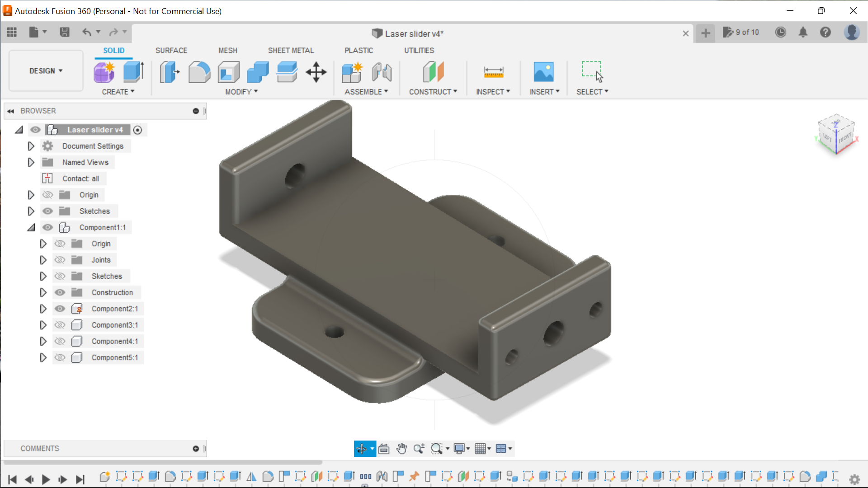Select the Extrude tool icon
868x488 pixels.
click(133, 72)
